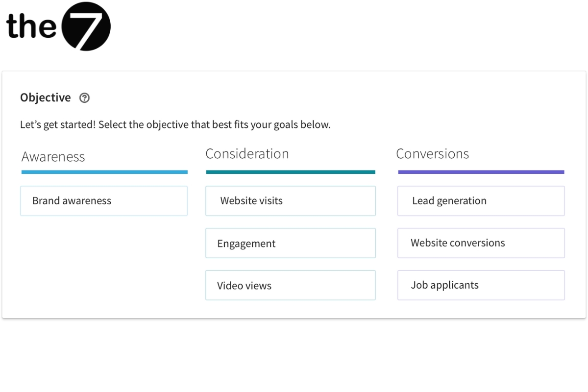The image size is (588, 392).
Task: Click the Conversions column heading
Action: [432, 154]
